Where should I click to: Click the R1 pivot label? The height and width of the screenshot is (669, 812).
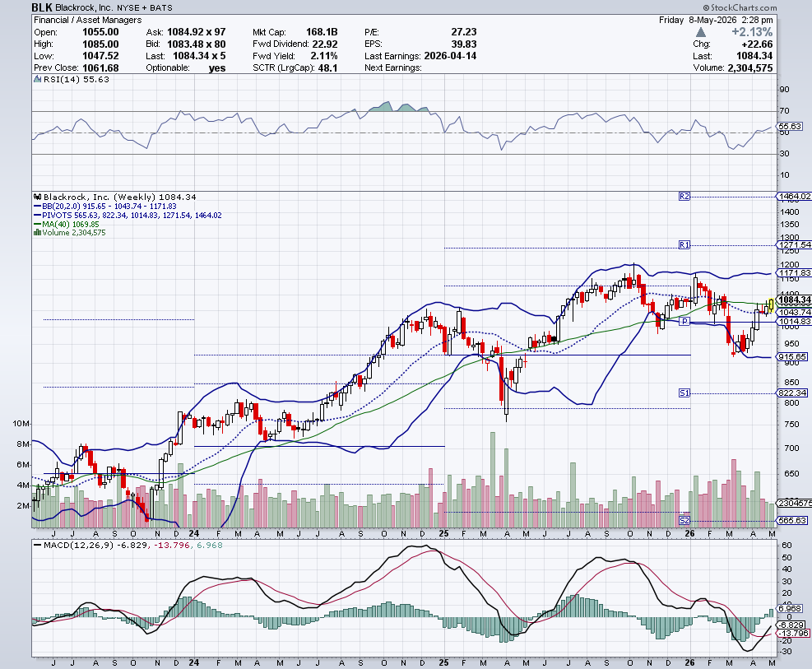pos(684,245)
